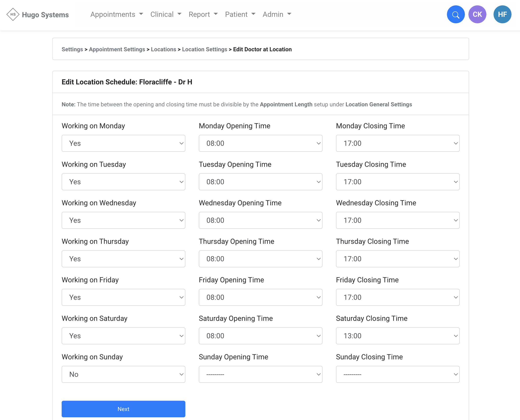Select the Tuesday Opening Time dropdown
The image size is (520, 420).
point(260,182)
